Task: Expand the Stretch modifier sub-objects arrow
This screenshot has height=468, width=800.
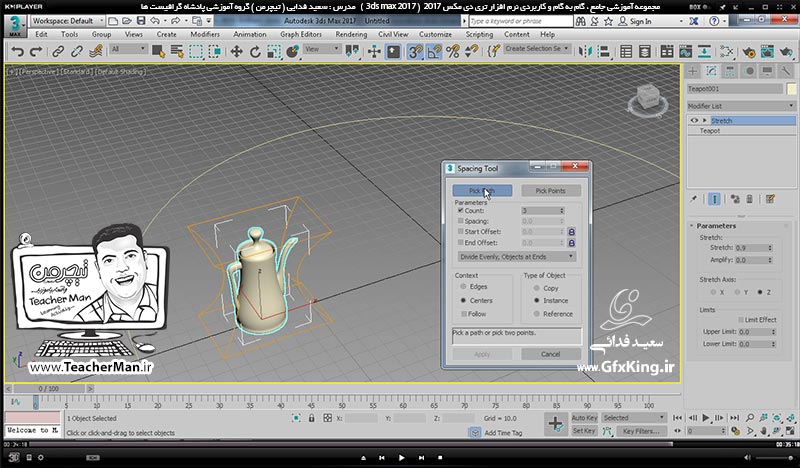Action: (705, 120)
